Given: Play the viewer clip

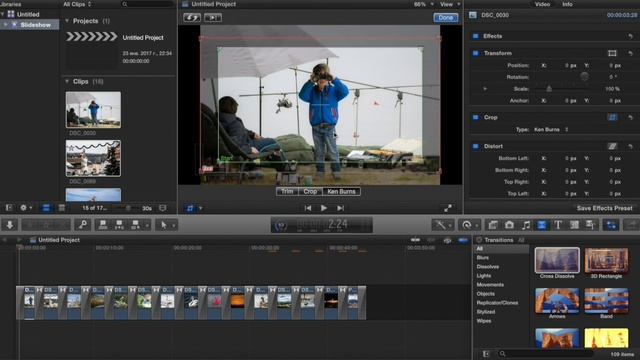Looking at the screenshot, I should (324, 208).
